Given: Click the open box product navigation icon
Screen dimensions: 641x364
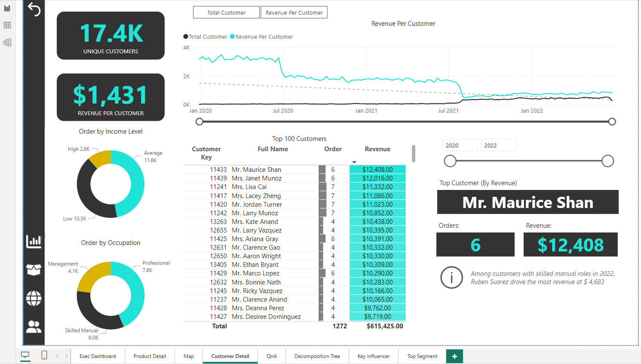Looking at the screenshot, I should (34, 269).
